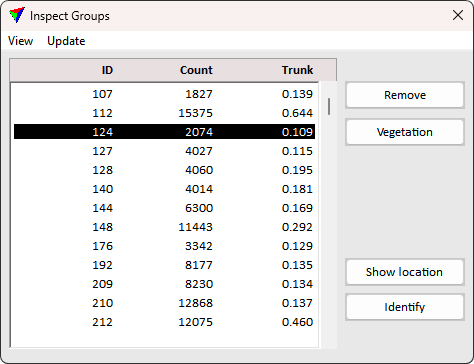Click the count value 4027
474x364 pixels.
199,151
